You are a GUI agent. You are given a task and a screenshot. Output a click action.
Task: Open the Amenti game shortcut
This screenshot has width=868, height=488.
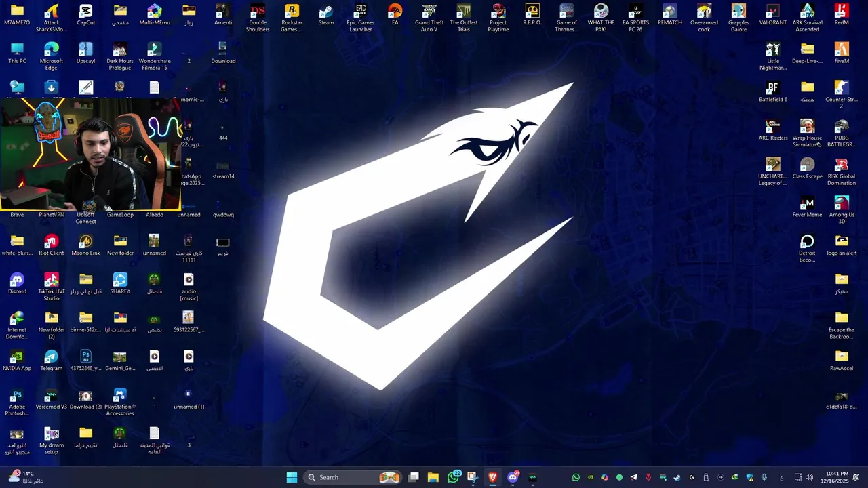223,15
